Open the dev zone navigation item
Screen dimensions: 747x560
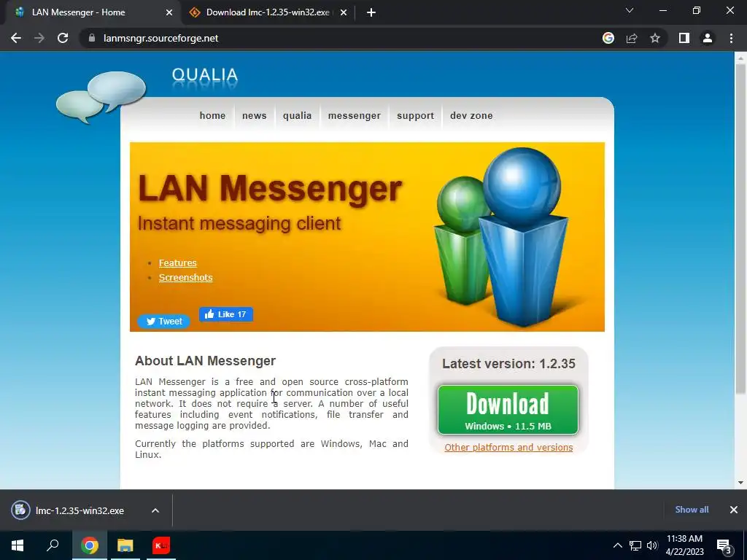tap(472, 116)
